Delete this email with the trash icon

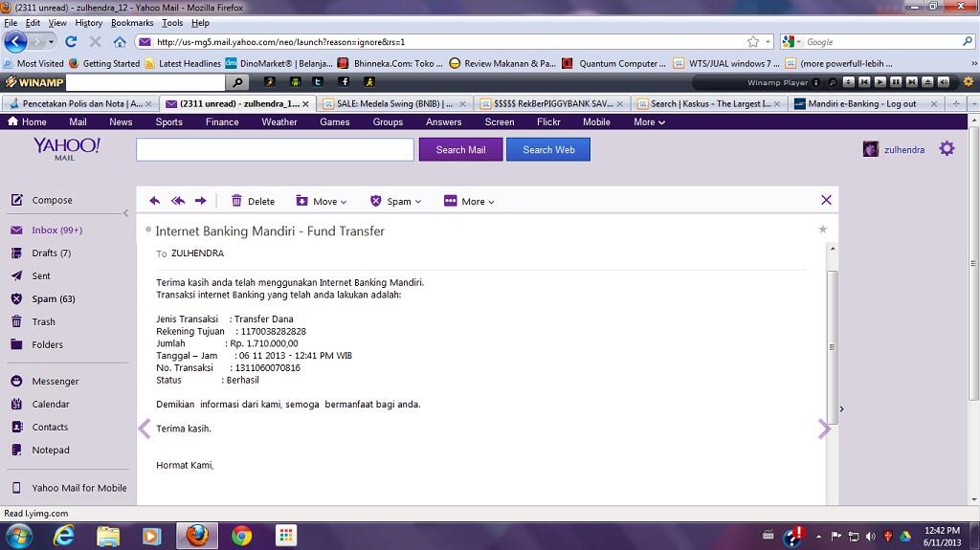tap(236, 201)
